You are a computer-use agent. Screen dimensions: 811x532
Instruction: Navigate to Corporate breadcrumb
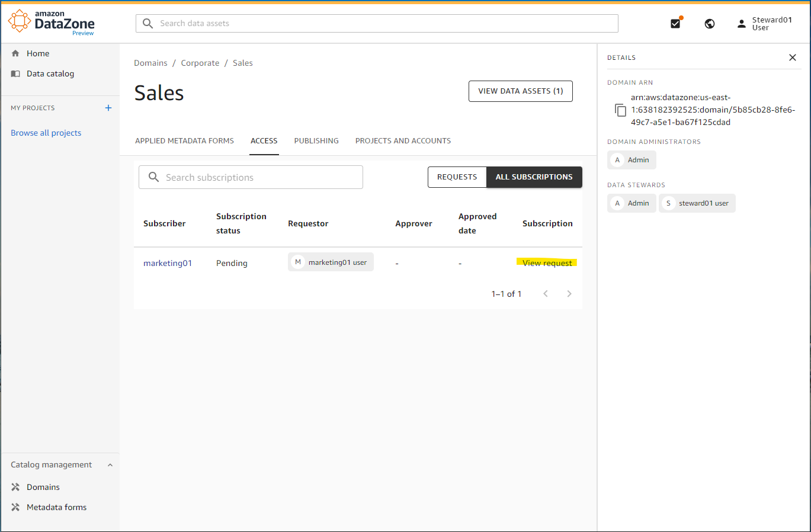tap(200, 63)
